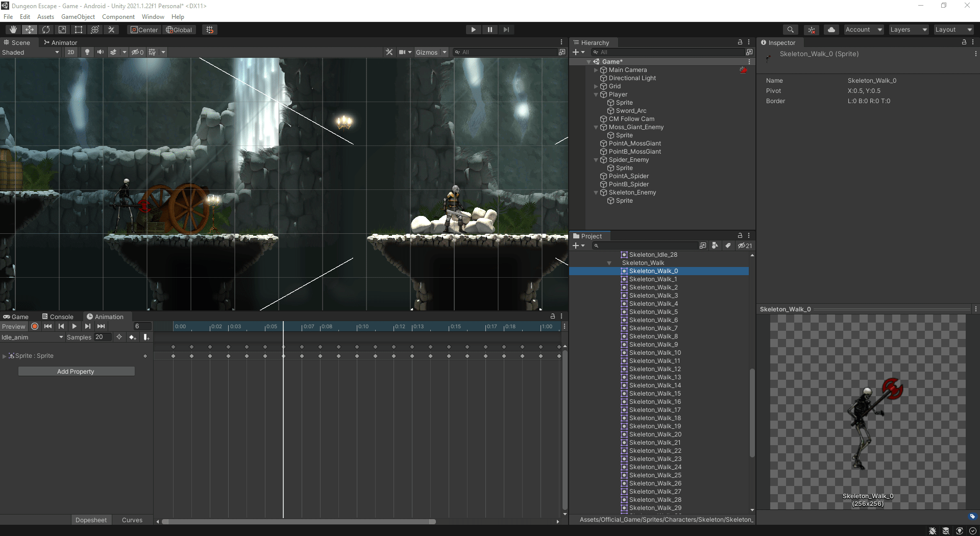The image size is (980, 536).
Task: Click the search icon in top toolbar
Action: coord(790,30)
